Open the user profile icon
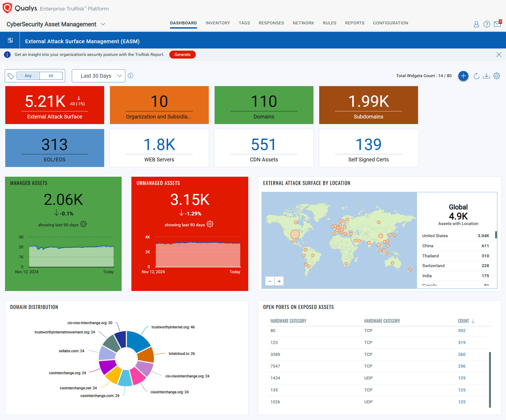This screenshot has width=506, height=420. click(476, 24)
